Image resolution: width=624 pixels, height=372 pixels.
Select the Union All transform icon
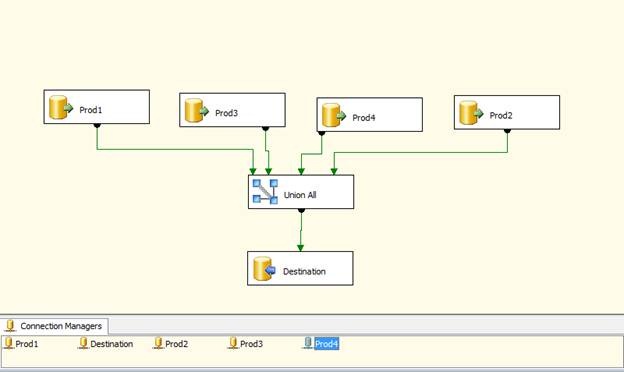pos(265,192)
